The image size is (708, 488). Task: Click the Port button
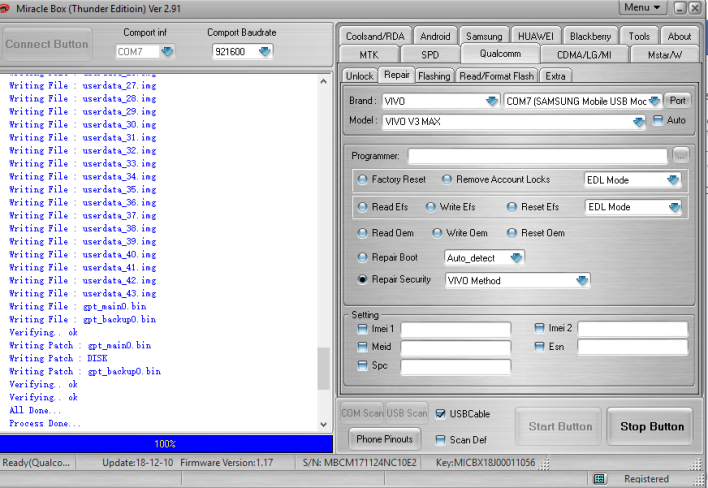point(678,101)
